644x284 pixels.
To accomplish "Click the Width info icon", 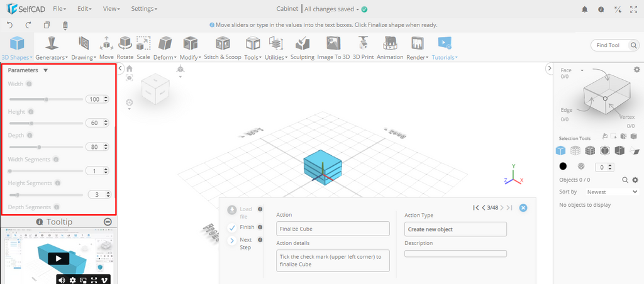I will click(29, 84).
